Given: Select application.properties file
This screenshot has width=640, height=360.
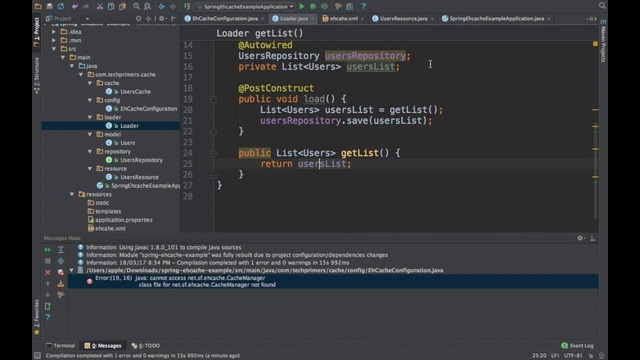Looking at the screenshot, I should click(x=124, y=220).
